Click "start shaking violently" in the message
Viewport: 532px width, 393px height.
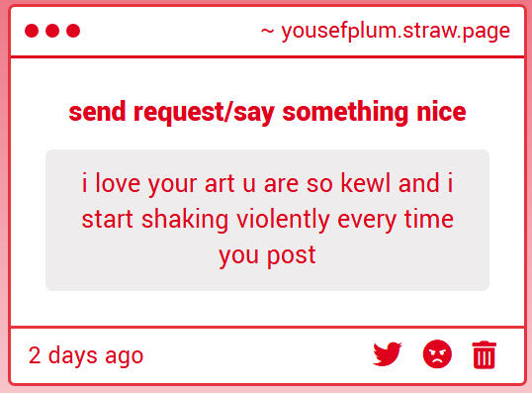pyautogui.click(x=206, y=219)
